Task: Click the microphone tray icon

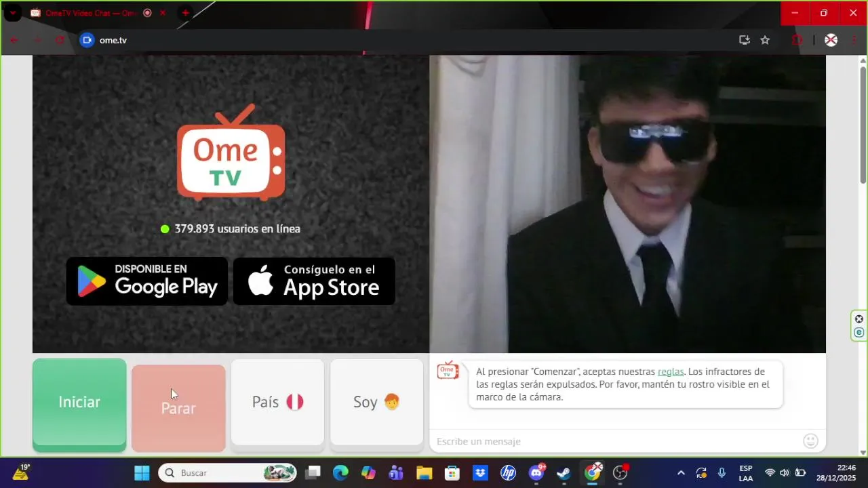Action: coord(722,473)
